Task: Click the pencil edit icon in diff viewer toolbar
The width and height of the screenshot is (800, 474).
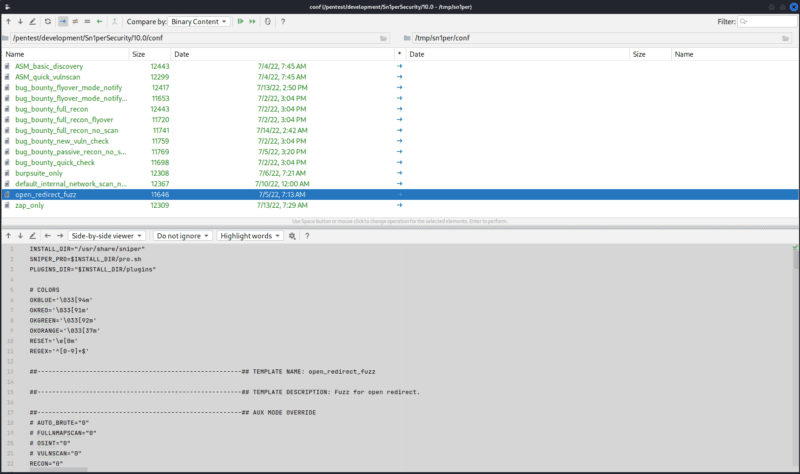Action: point(33,236)
